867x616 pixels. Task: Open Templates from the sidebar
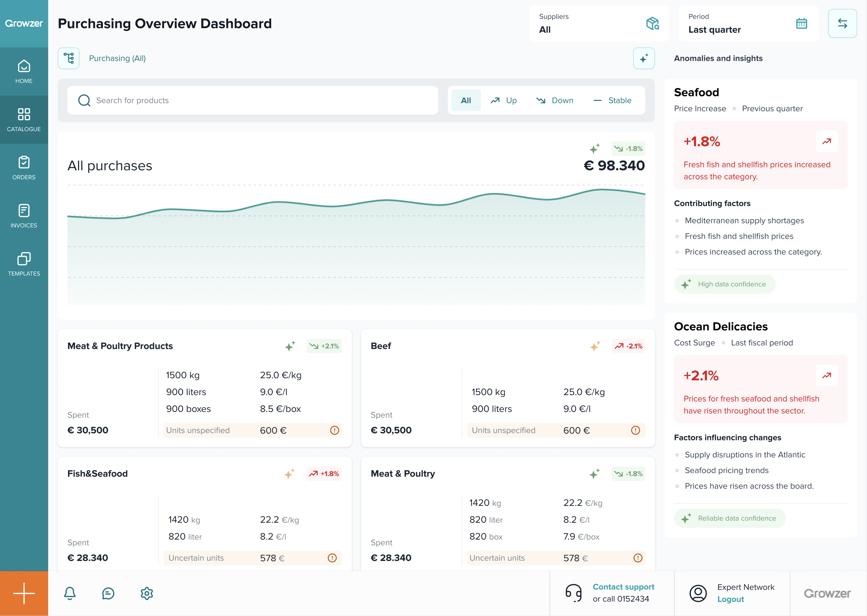tap(24, 264)
